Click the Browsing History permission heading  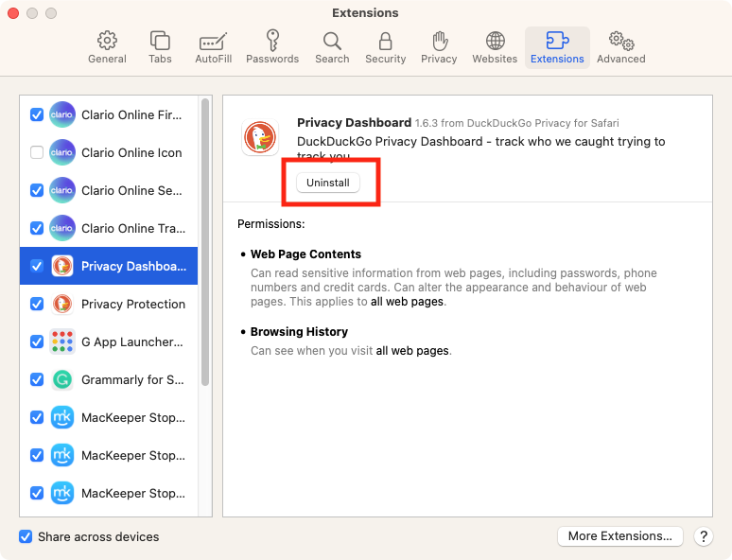coord(299,332)
